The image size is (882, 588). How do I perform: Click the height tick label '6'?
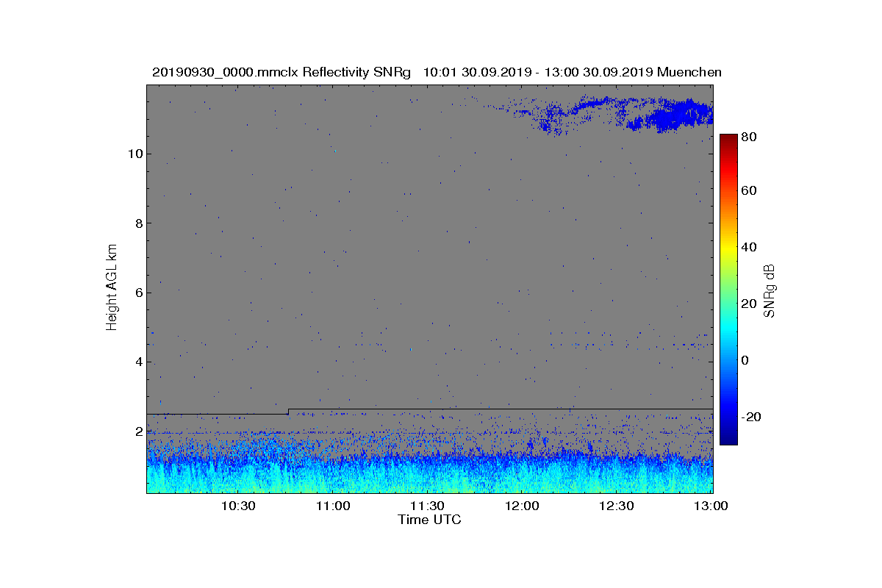tap(139, 293)
